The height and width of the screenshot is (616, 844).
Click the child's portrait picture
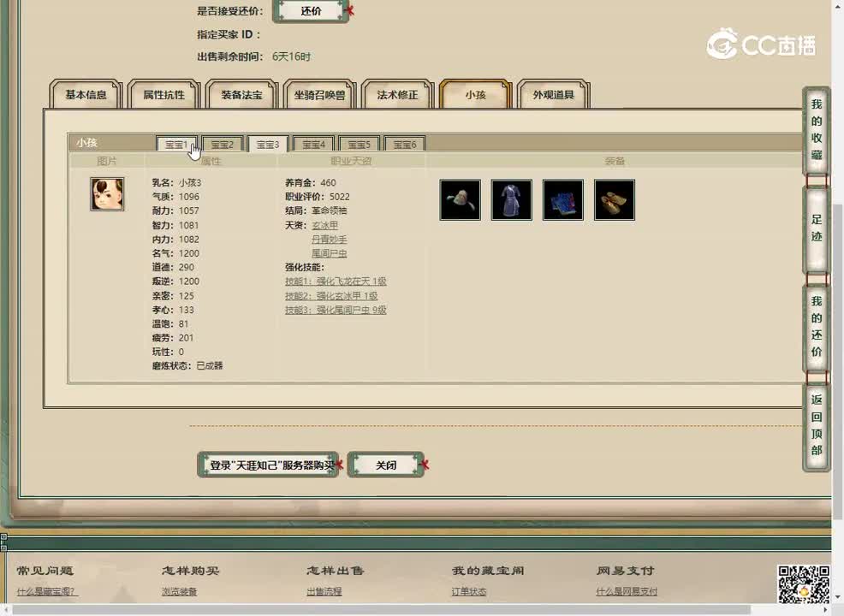[106, 194]
